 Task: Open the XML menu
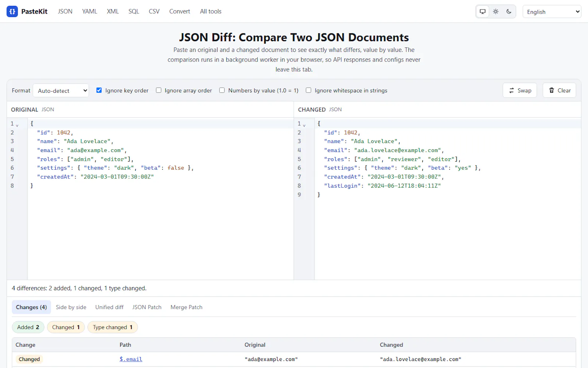(113, 11)
